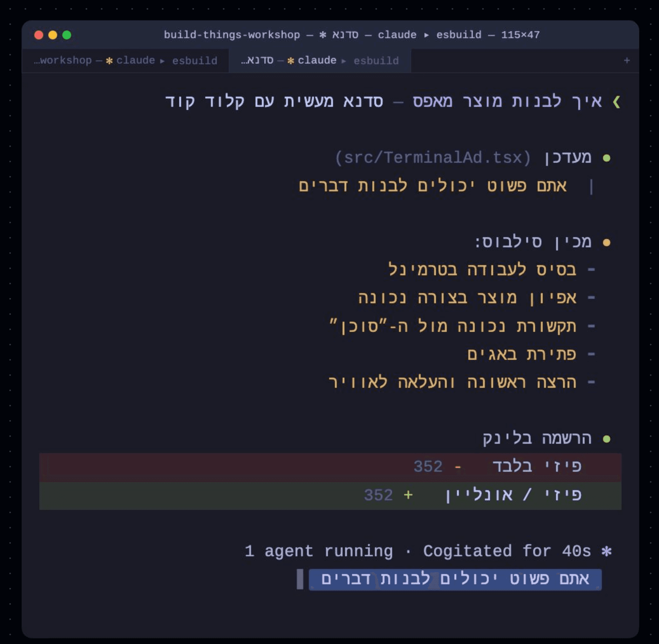The height and width of the screenshot is (644, 659).
Task: Click the src/TerminalAd.tsx file path
Action: (x=433, y=158)
